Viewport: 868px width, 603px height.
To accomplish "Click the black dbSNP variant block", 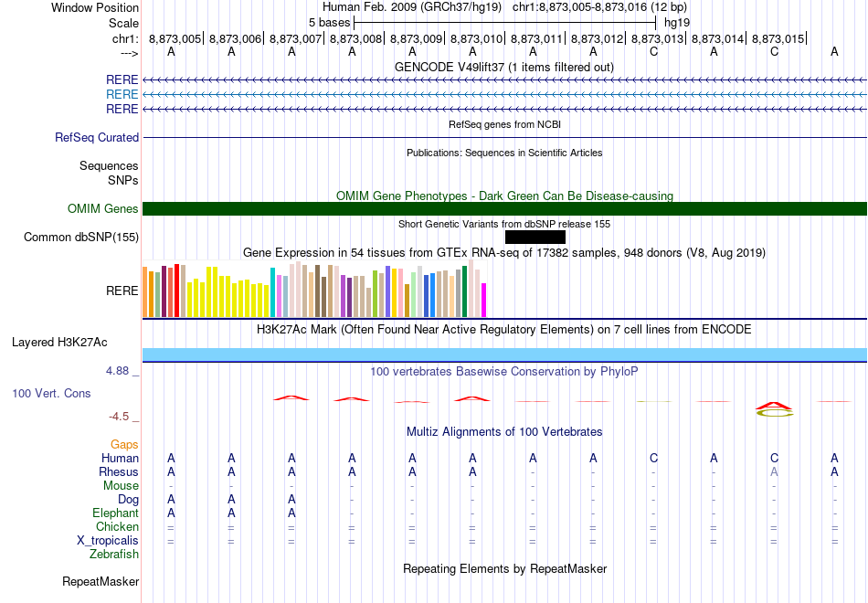I will pos(535,237).
